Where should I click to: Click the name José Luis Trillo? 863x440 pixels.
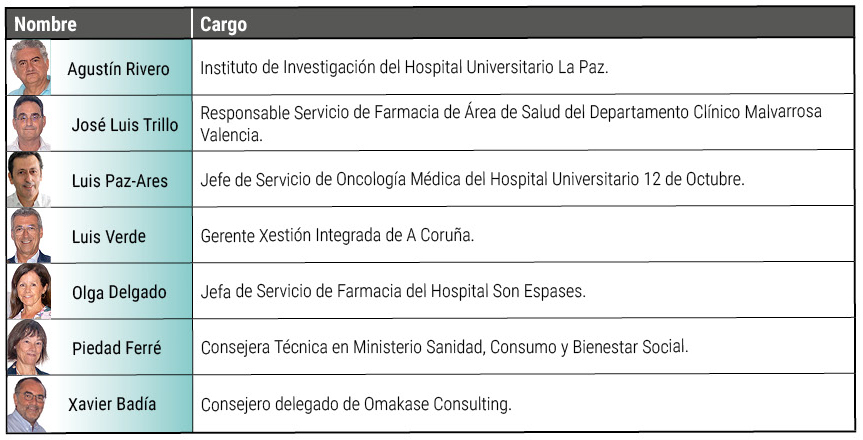point(125,125)
